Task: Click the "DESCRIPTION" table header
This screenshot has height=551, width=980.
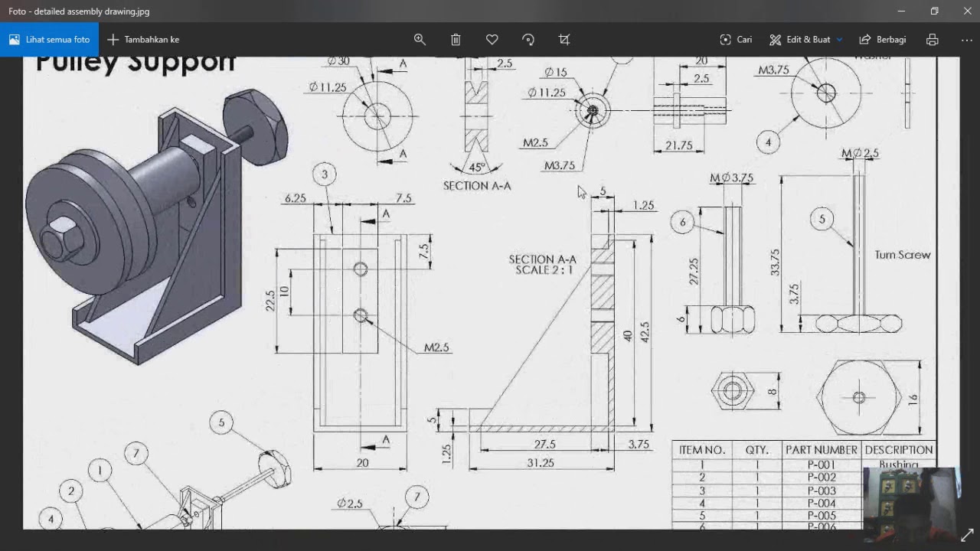Action: pyautogui.click(x=899, y=450)
